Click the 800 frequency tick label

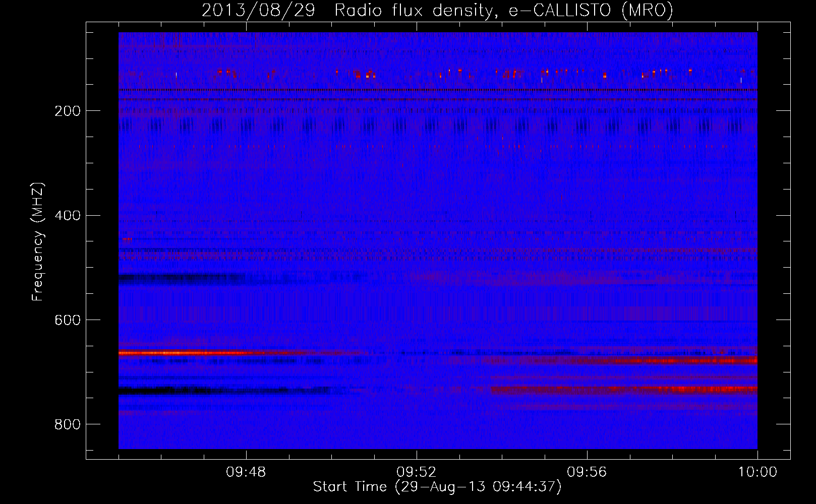(67, 424)
